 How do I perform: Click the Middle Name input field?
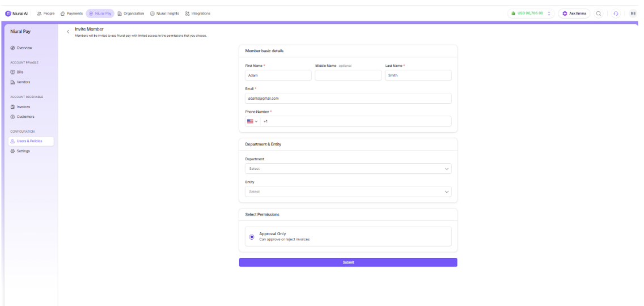click(x=348, y=75)
